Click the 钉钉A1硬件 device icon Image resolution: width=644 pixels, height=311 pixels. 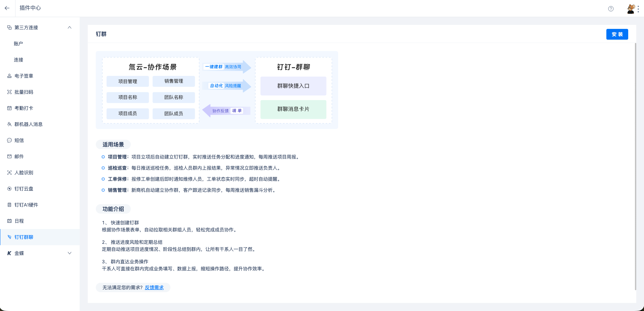coord(9,205)
